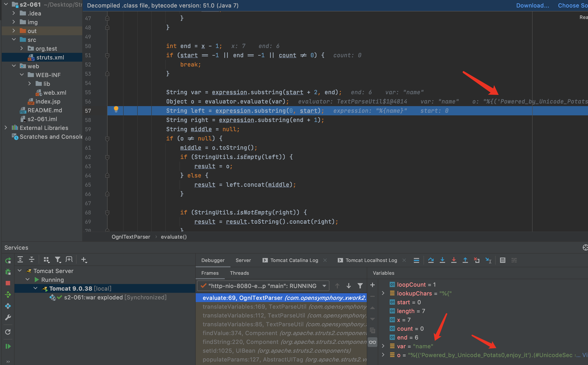Click the Step Over debugger icon
The image size is (588, 365).
431,260
